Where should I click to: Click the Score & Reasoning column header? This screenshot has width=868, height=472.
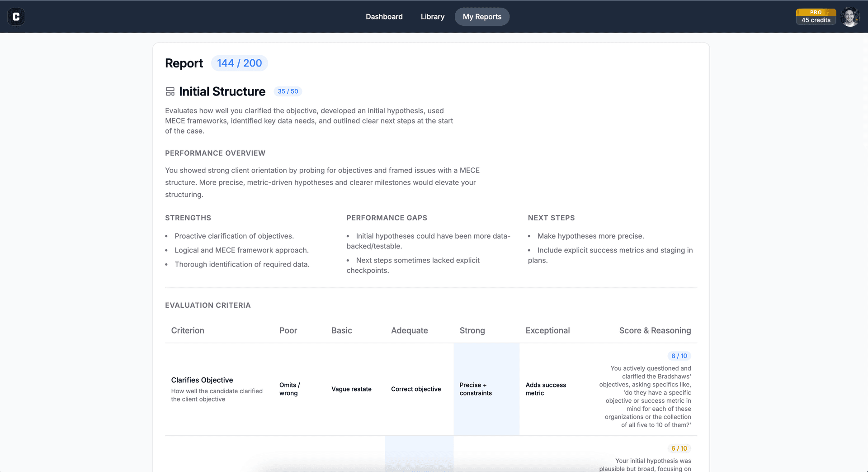tap(655, 331)
